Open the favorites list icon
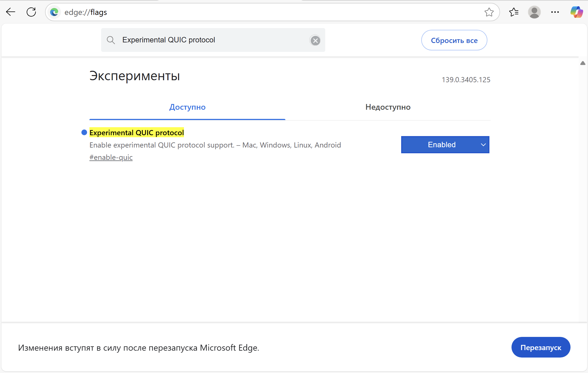The height and width of the screenshot is (373, 588). (514, 12)
